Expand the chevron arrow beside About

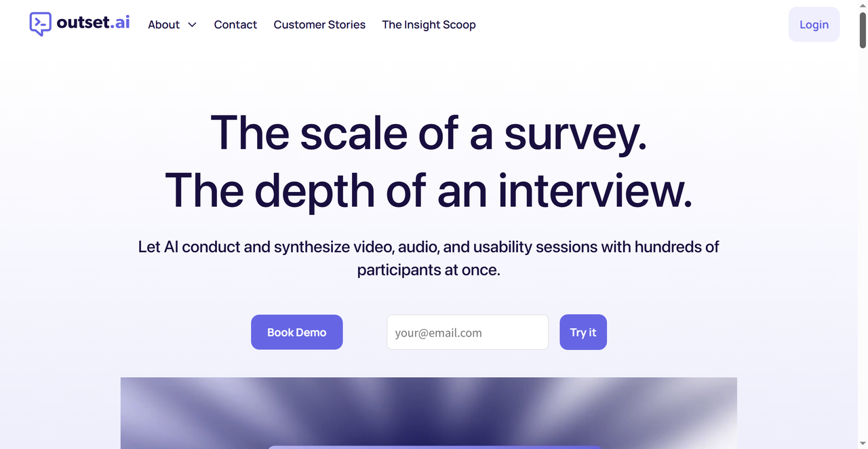192,24
